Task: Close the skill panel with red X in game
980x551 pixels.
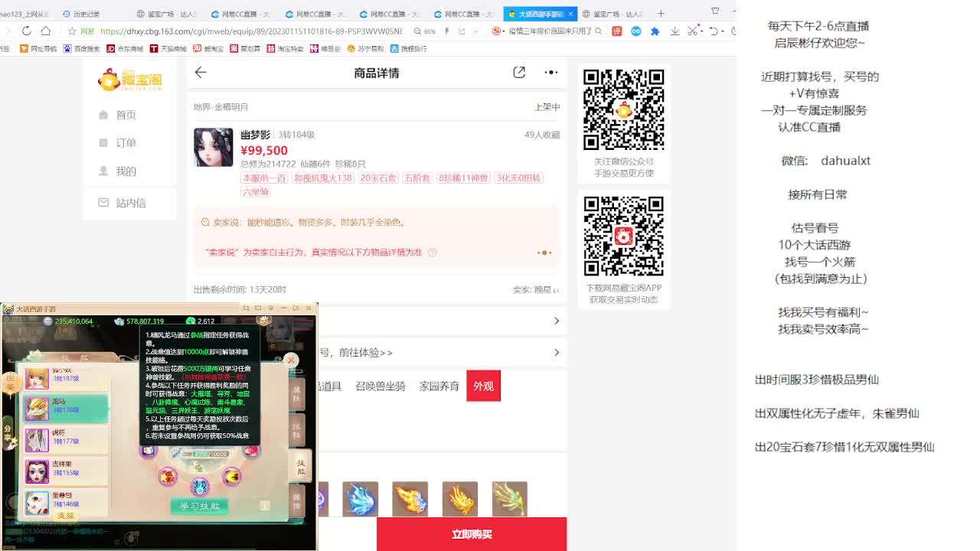Action: [291, 360]
